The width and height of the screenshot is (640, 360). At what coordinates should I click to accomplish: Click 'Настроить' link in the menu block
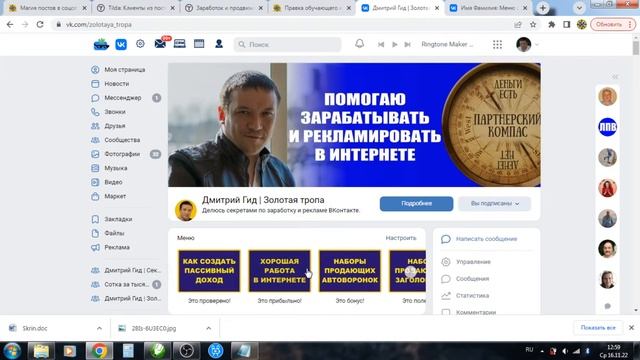[401, 238]
